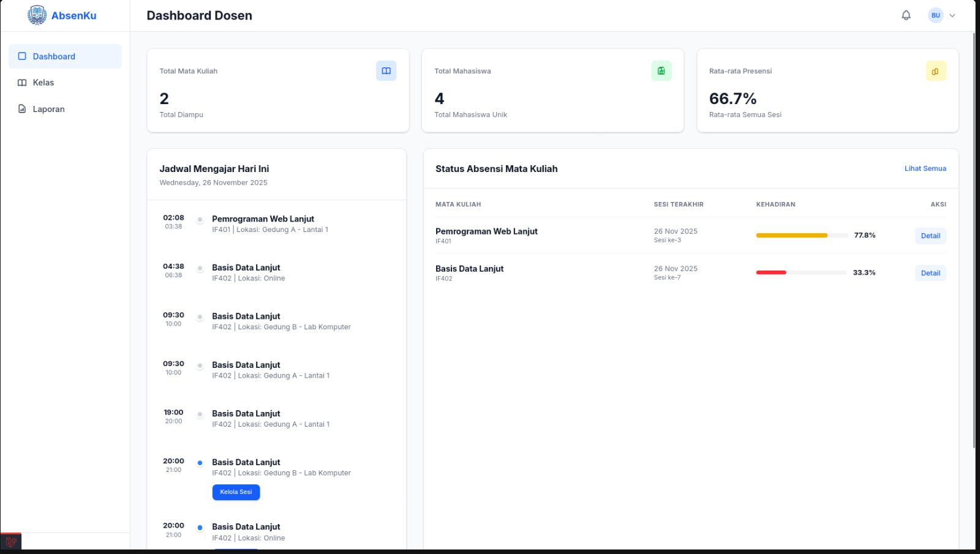Click the IF401 code under Pemrograman Web Lanjut in status table
The width and height of the screenshot is (980, 554).
(443, 241)
